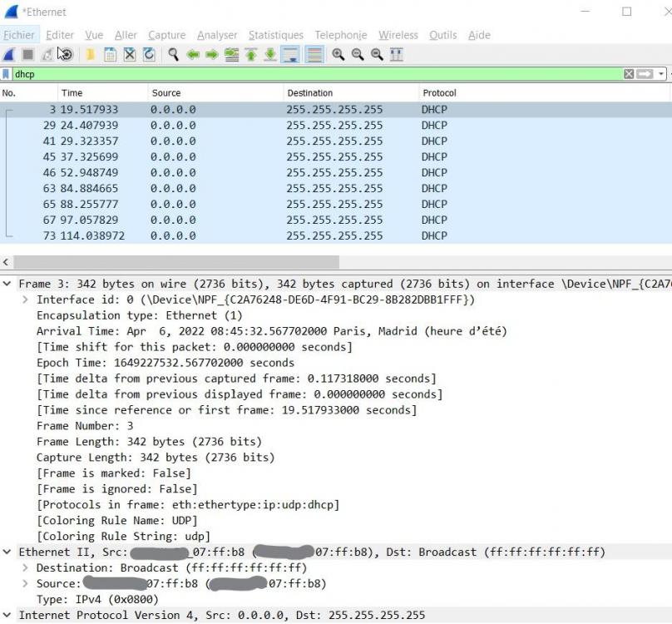The image size is (672, 624).
Task: Toggle auto-scroll during live capture
Action: click(290, 55)
